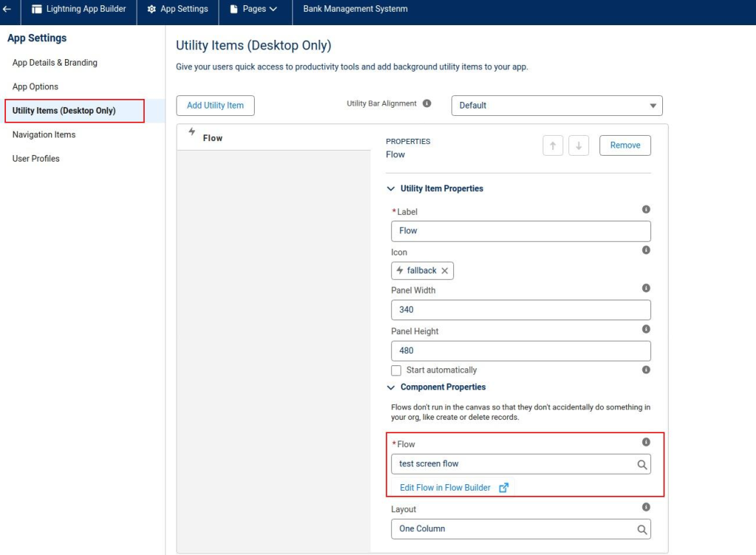Click the App Settings sidebar heading
Viewport: 756px width, 555px height.
point(37,38)
